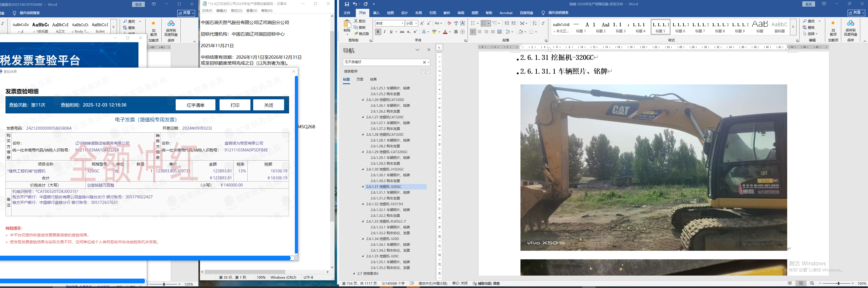Click the Sort (A-Z) paragraph icon

(535, 23)
